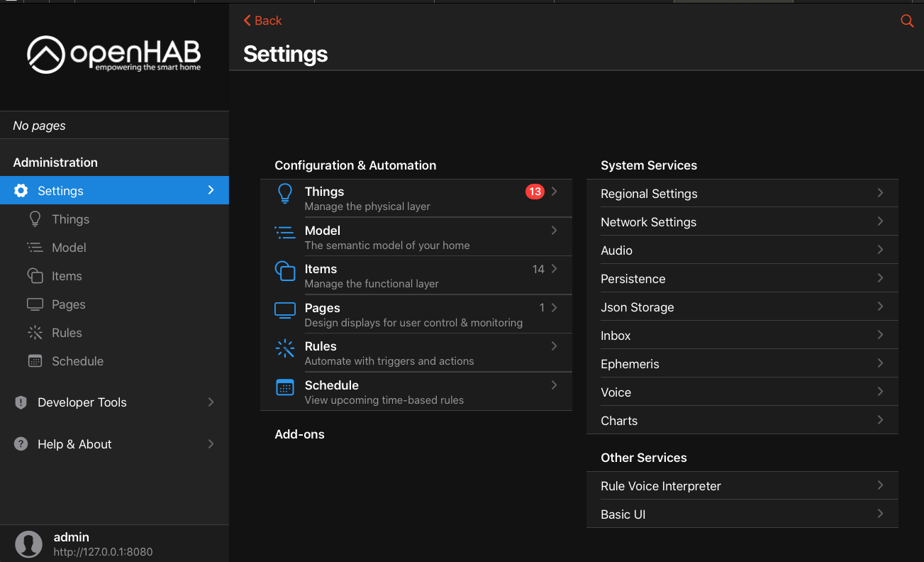
Task: Click the Schedule calendar icon in main list
Action: click(284, 387)
